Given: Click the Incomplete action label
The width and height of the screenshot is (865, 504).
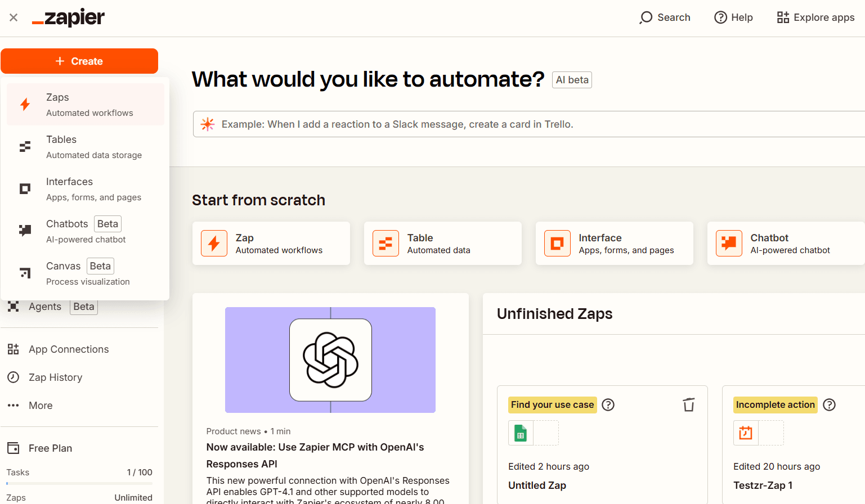Looking at the screenshot, I should tap(776, 405).
